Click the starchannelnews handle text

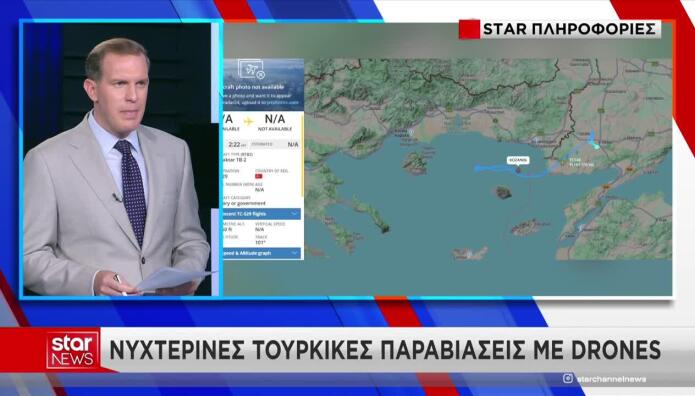tap(612, 379)
